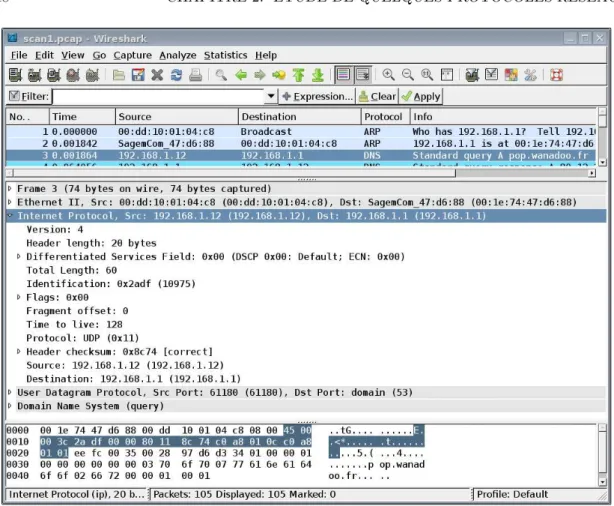614x506 pixels.
Task: Find a packet magnifier icon
Action: click(221, 75)
